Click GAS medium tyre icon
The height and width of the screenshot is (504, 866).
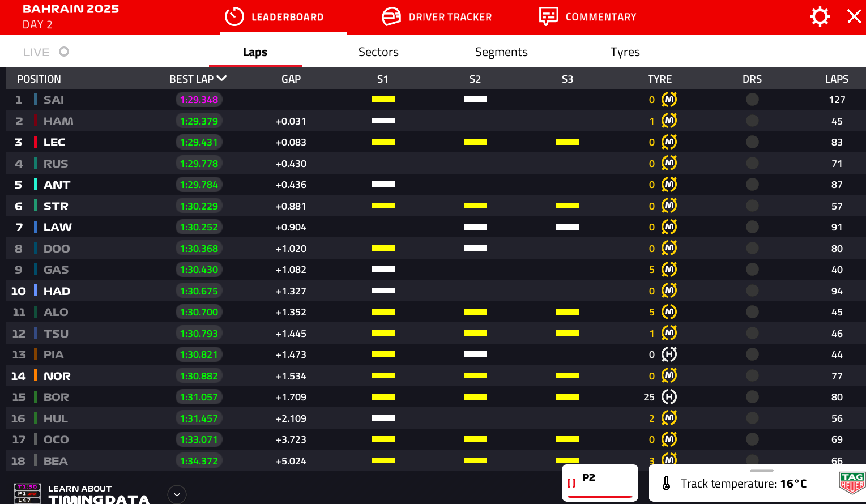pos(669,270)
